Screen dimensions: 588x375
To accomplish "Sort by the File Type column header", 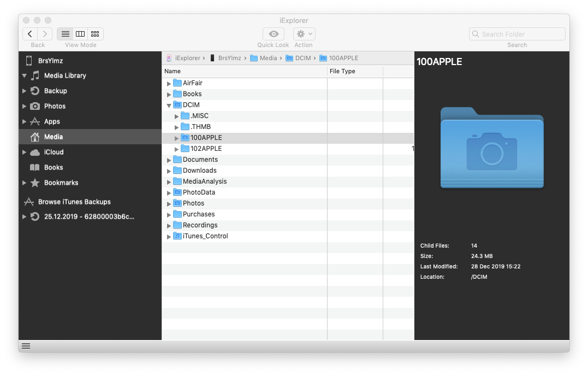I will (355, 71).
